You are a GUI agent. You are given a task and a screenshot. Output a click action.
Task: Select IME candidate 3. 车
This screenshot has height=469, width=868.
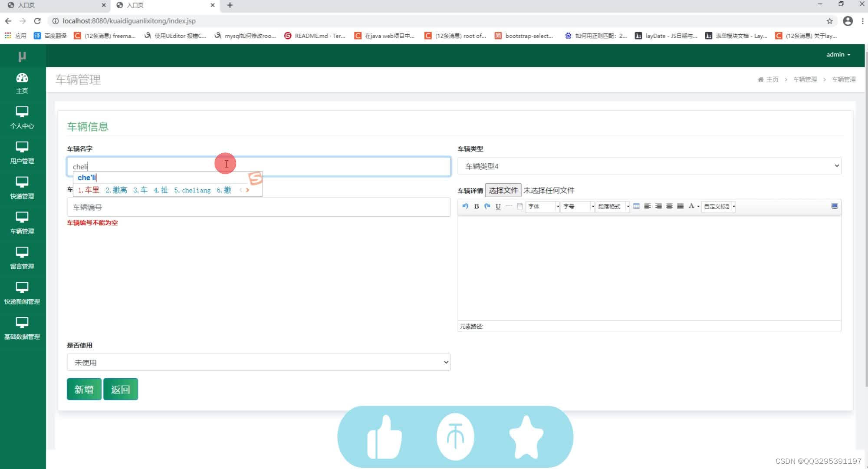tap(140, 190)
